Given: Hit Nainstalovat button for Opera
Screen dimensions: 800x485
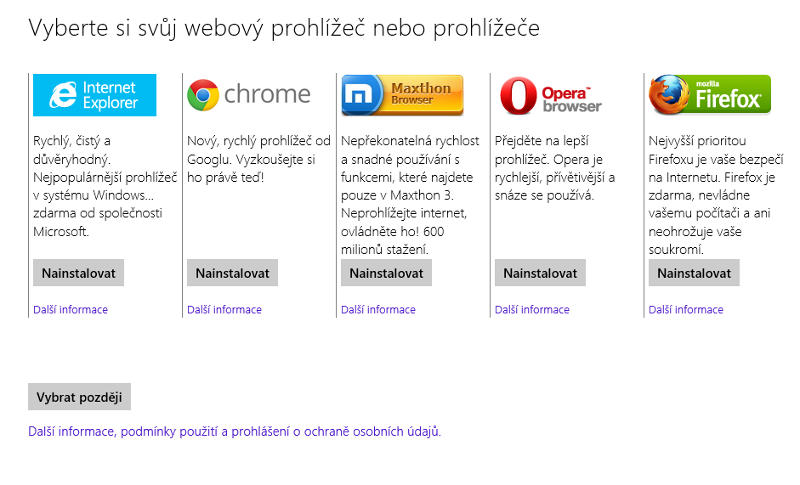Looking at the screenshot, I should click(x=540, y=273).
